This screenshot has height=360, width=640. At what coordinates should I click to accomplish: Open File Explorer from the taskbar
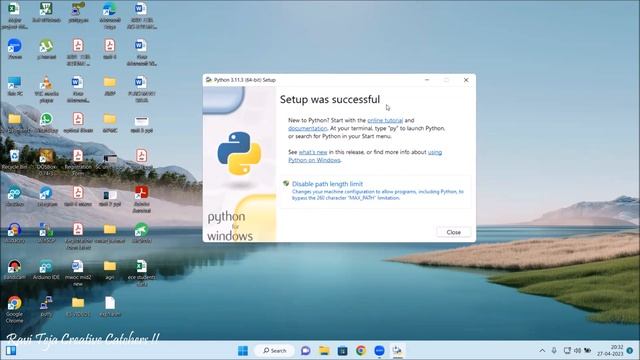coord(324,351)
